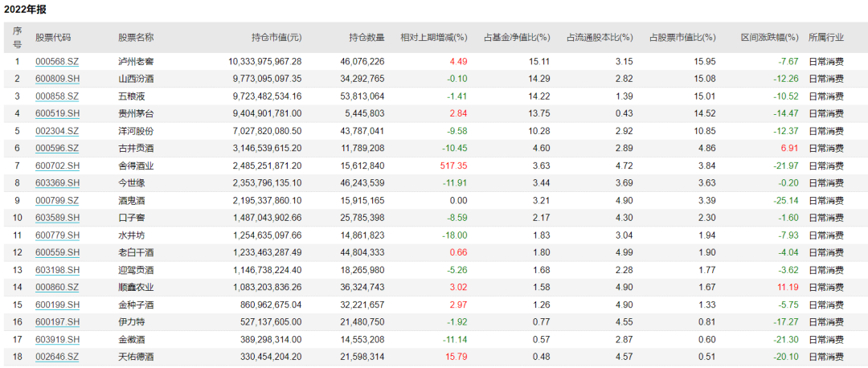The image size is (868, 368).
Task: Select stock name 天佑德酒
Action: (x=136, y=357)
